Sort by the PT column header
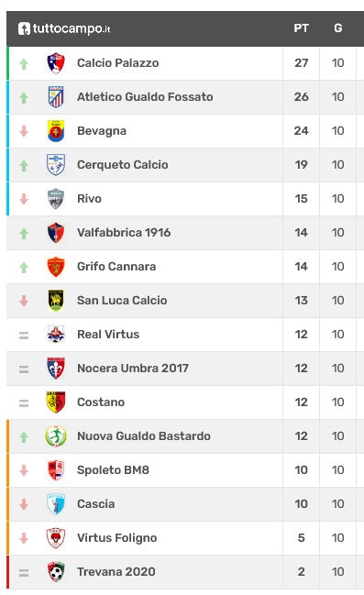The image size is (364, 595). pyautogui.click(x=301, y=28)
